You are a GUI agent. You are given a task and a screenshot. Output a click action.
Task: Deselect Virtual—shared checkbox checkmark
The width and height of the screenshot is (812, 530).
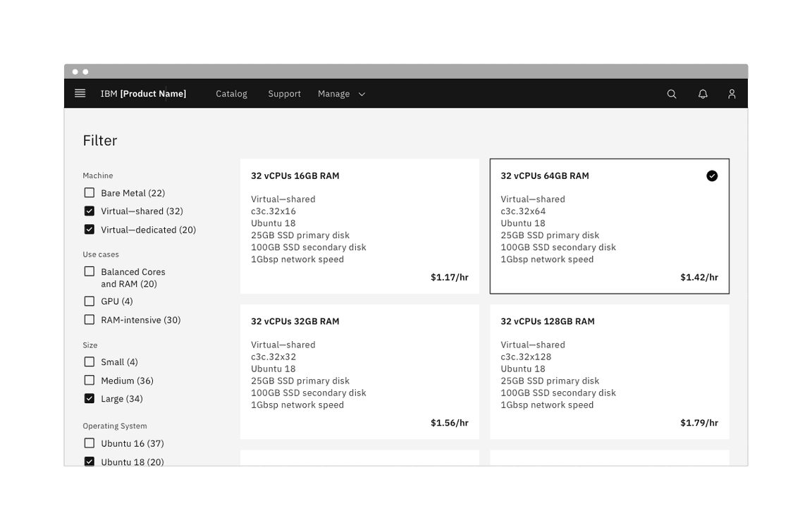click(x=89, y=210)
